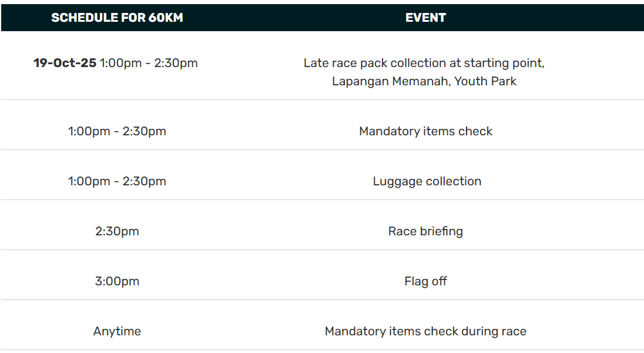Click "Late race pack collection at starting point" text
The width and height of the screenshot is (644, 353).
point(424,63)
